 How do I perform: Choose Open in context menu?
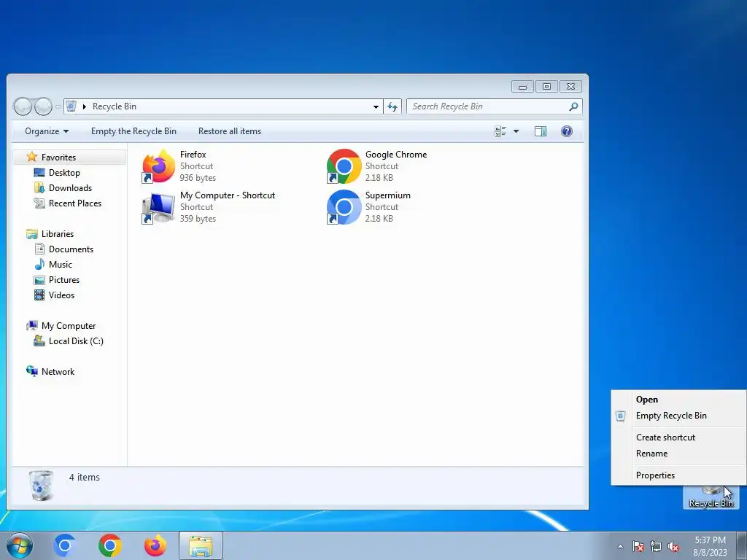(678, 400)
